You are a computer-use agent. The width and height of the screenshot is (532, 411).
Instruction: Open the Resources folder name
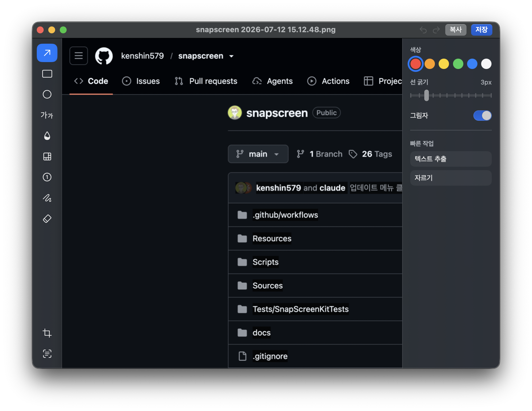[272, 239]
